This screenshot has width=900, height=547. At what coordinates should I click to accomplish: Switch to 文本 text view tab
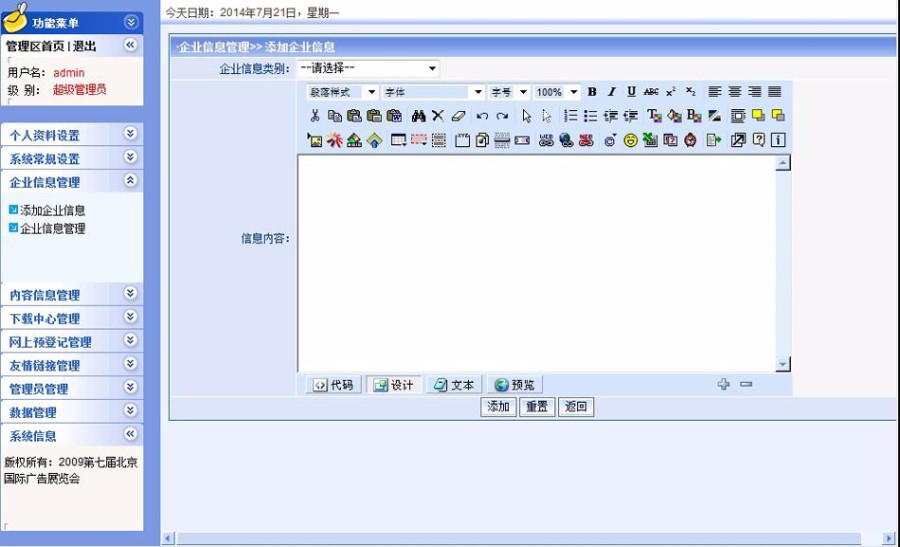pyautogui.click(x=454, y=385)
